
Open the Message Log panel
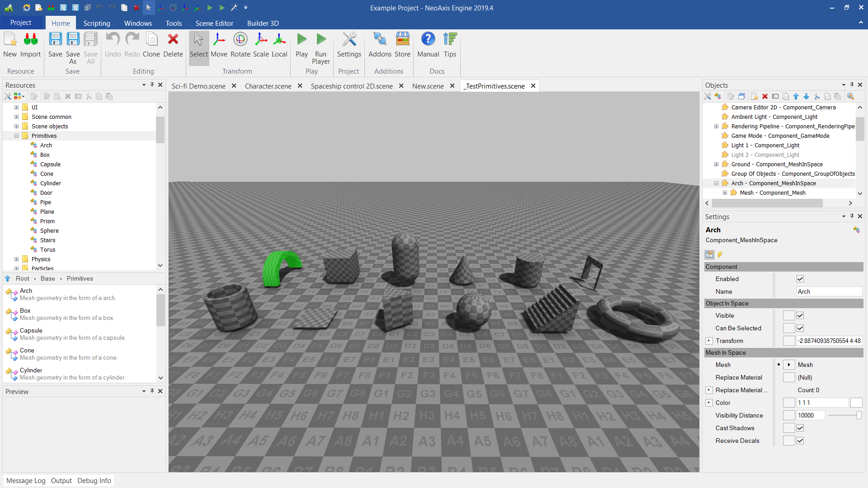pos(26,480)
